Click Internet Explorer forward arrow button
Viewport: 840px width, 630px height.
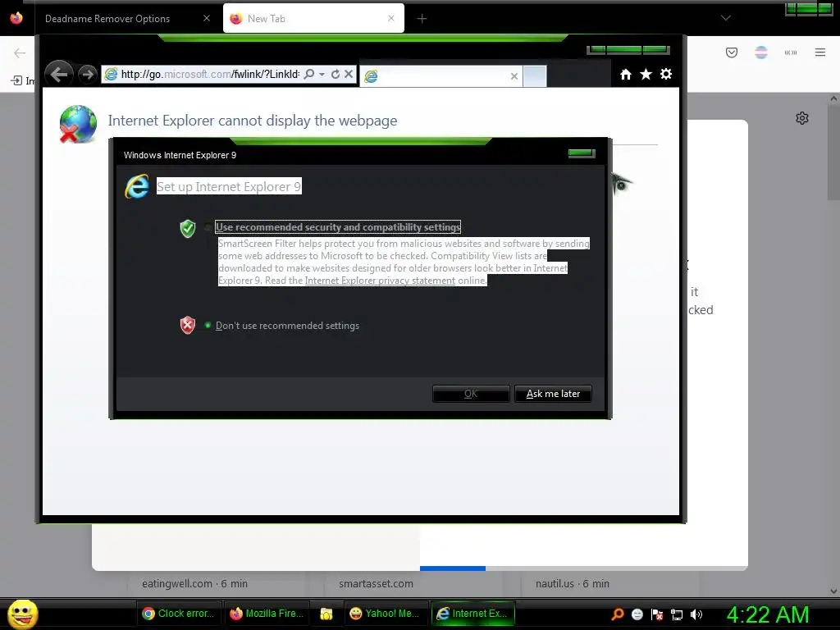87,75
